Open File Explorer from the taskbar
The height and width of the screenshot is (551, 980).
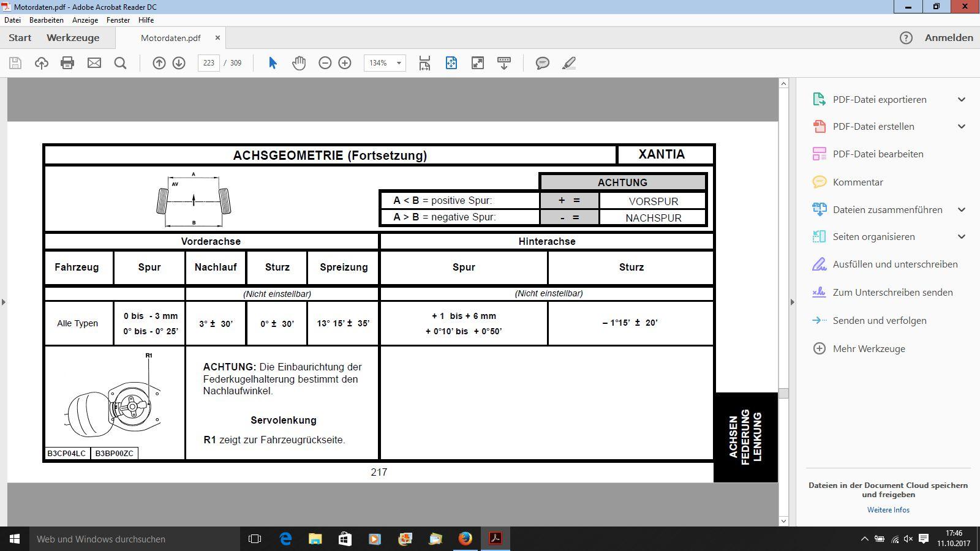click(315, 539)
